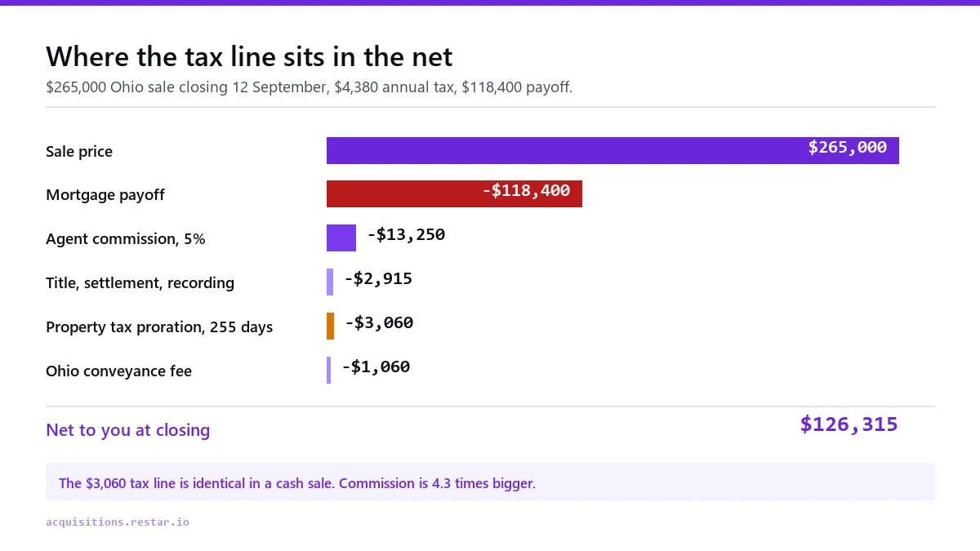Click the highlighted tax line note box
This screenshot has width=980, height=551.
coord(490,482)
